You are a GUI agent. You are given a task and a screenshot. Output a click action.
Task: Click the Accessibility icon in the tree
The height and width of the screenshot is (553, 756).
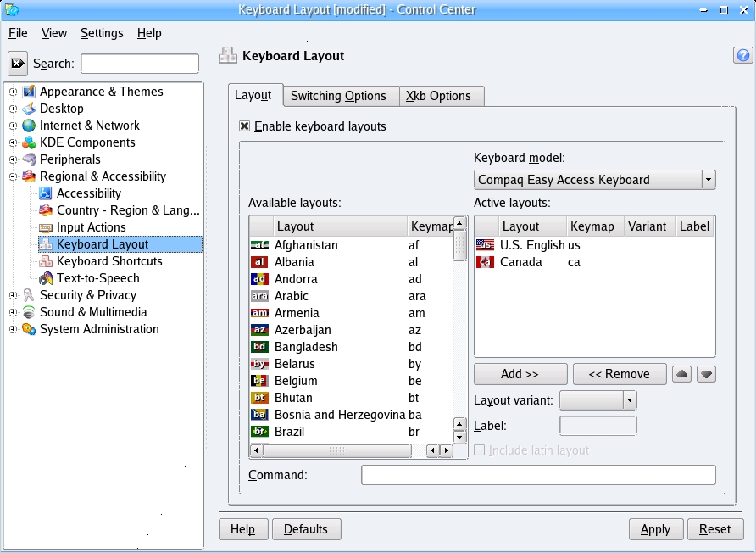tap(46, 193)
